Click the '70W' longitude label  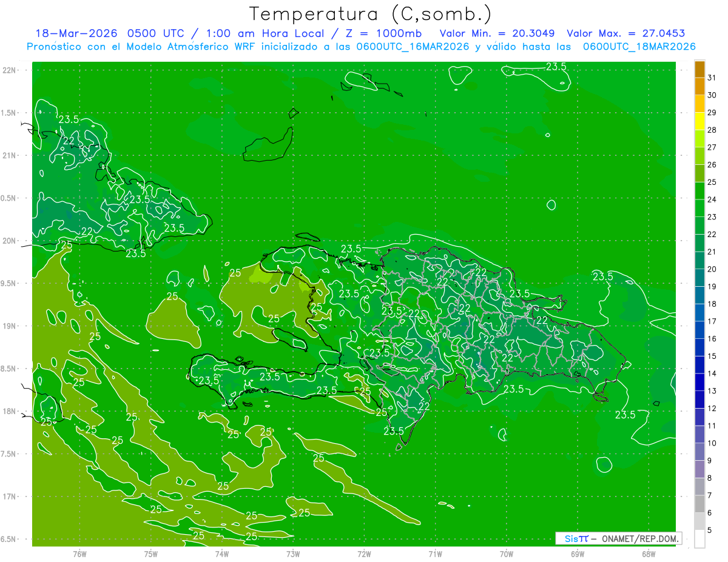pyautogui.click(x=506, y=554)
